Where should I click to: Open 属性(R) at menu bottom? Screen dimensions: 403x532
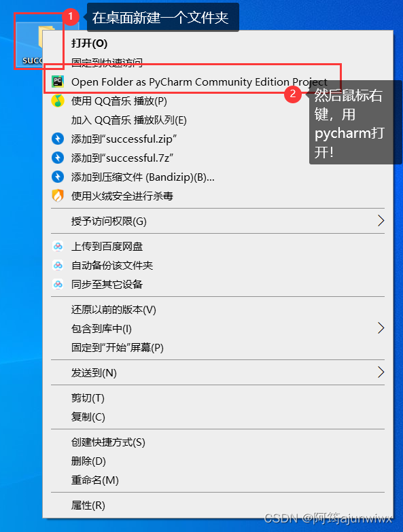[88, 506]
